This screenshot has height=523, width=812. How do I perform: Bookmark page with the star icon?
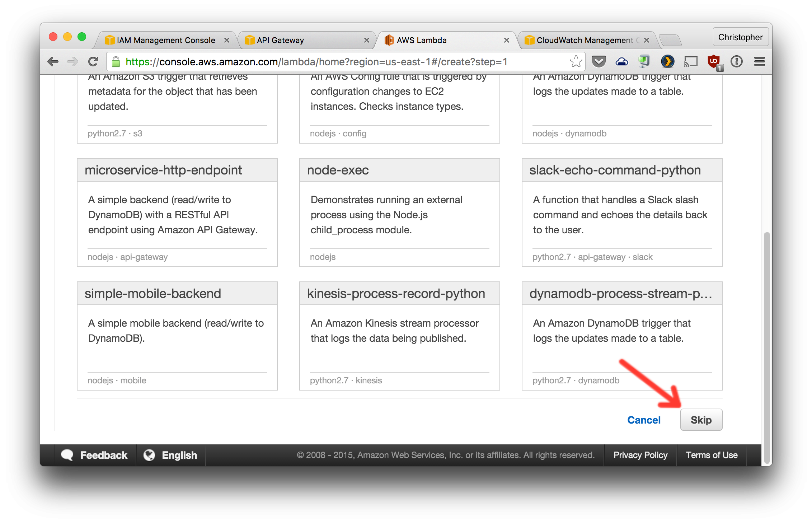(x=576, y=62)
